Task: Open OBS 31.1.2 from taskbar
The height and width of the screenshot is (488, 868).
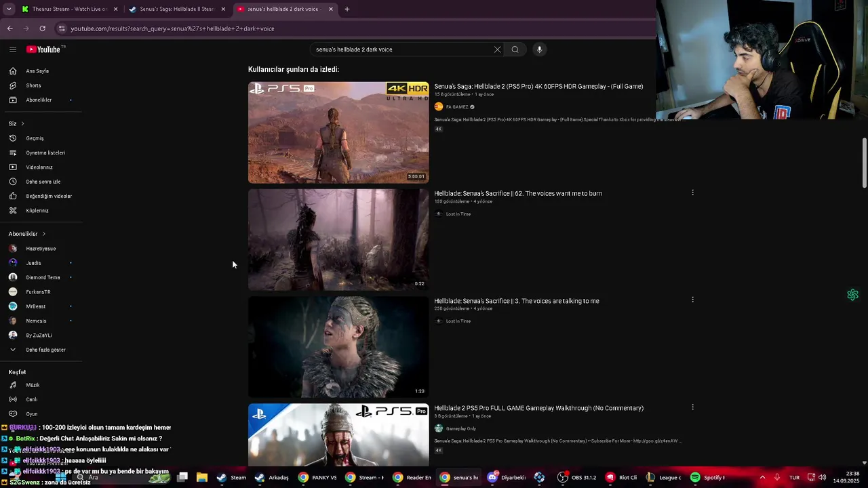Action: 576,477
